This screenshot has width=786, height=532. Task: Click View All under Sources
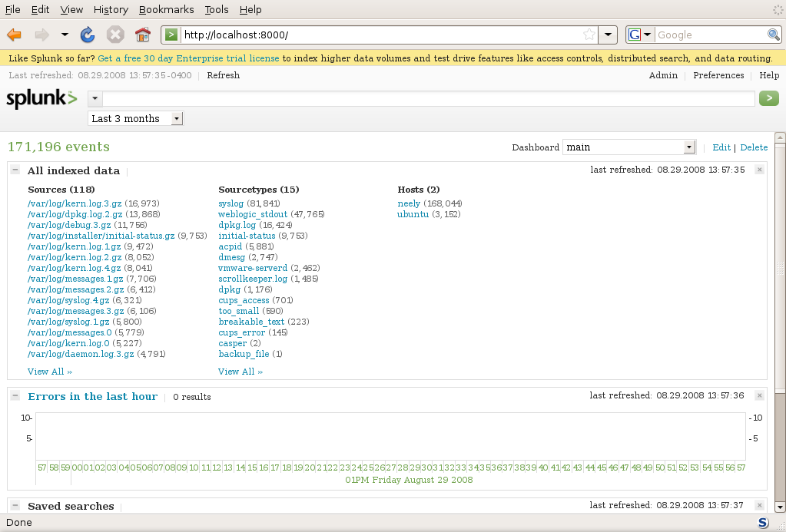(x=50, y=372)
